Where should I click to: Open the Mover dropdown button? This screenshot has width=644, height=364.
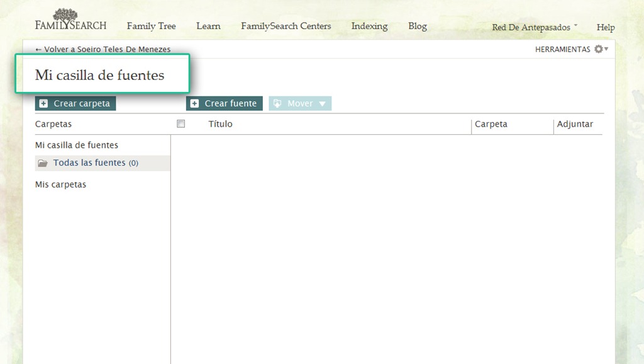coord(300,103)
